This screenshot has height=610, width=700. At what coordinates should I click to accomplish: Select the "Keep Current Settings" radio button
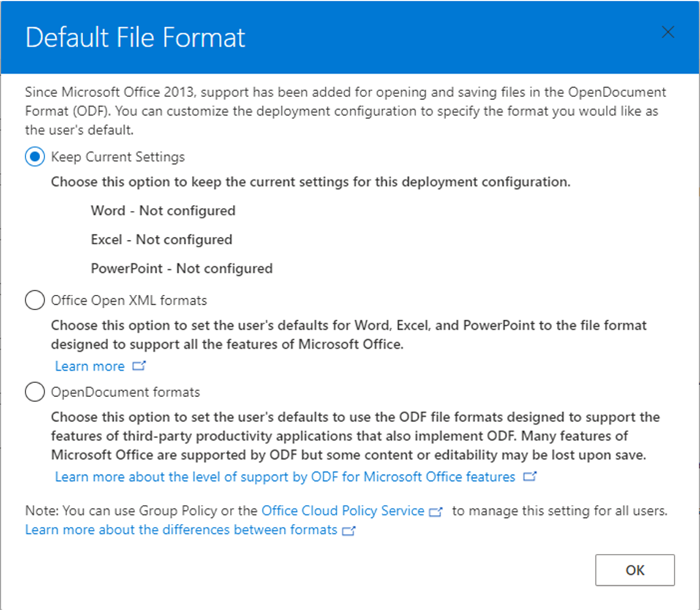[x=34, y=157]
